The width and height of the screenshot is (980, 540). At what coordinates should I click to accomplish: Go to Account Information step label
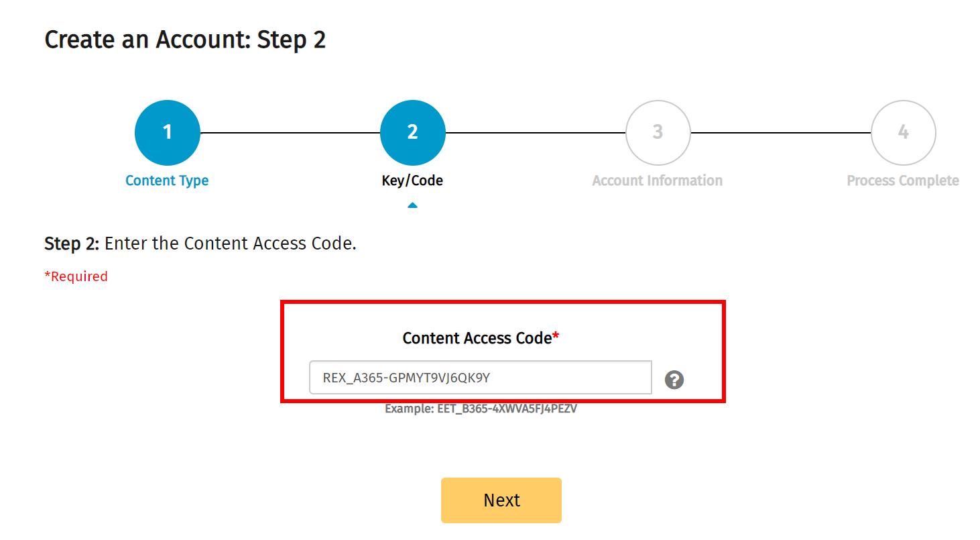click(x=658, y=180)
